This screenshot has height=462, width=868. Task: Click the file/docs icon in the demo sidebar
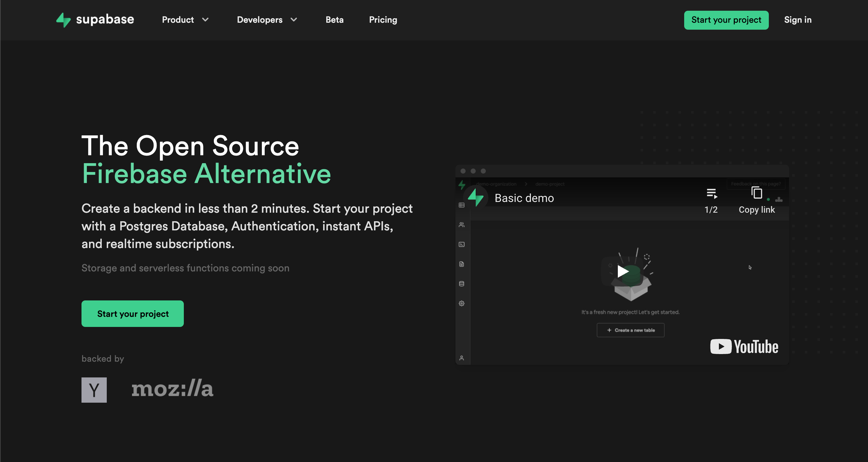461,264
